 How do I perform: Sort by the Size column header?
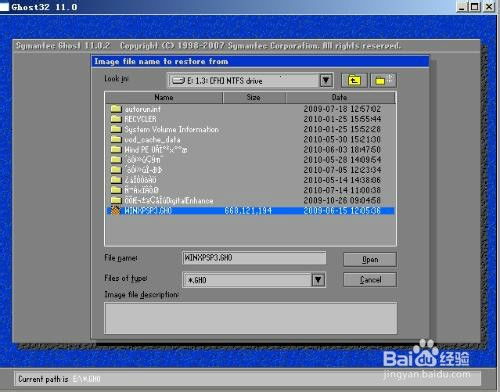tap(254, 97)
